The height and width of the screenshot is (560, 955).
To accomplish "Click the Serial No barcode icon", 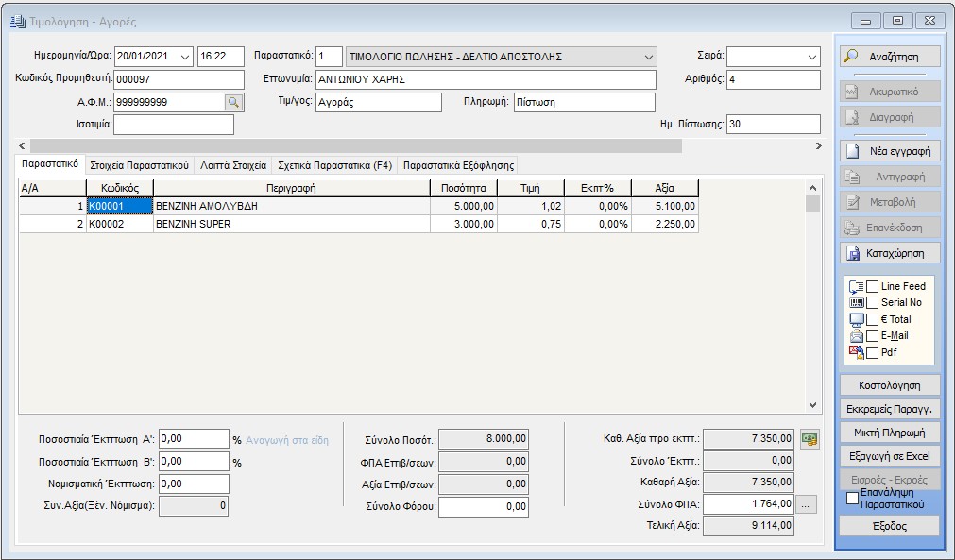I will [857, 302].
